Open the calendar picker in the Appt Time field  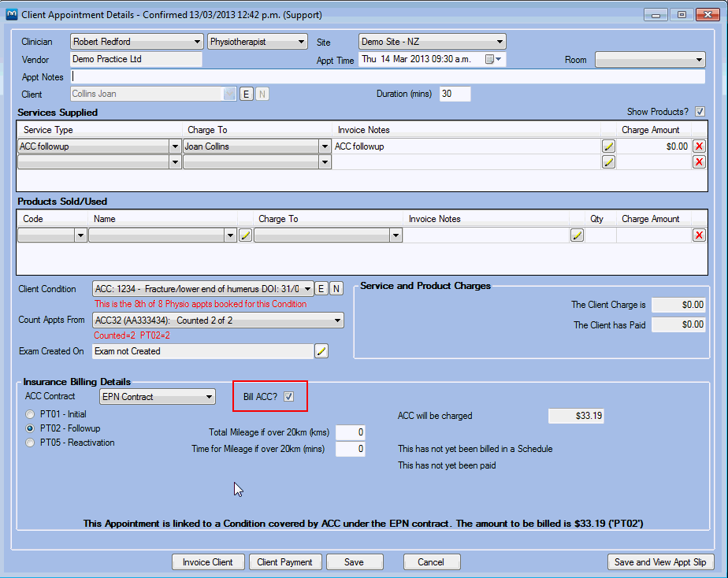[x=490, y=59]
